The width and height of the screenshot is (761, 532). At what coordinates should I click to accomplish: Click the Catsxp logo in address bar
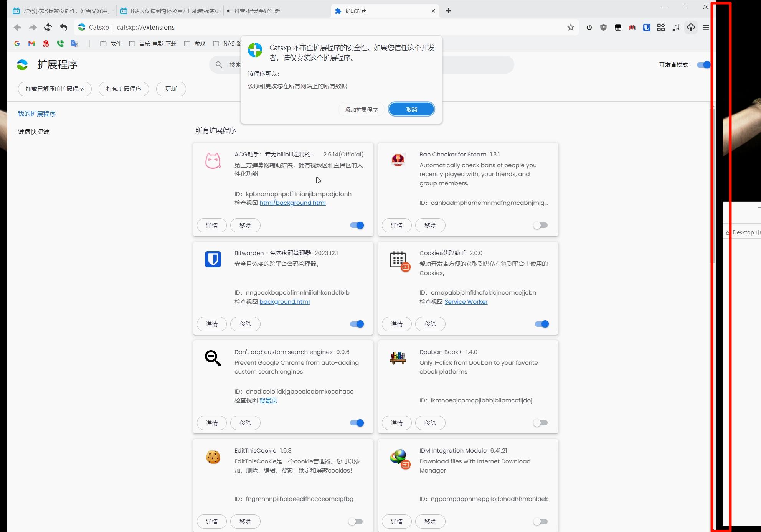(82, 27)
